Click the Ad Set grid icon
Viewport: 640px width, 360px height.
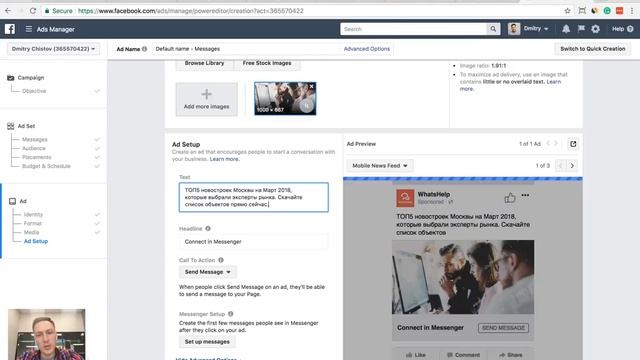click(x=11, y=126)
